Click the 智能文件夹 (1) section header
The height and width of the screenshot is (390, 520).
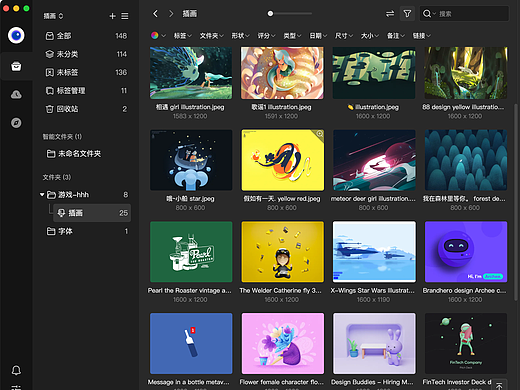(x=62, y=137)
